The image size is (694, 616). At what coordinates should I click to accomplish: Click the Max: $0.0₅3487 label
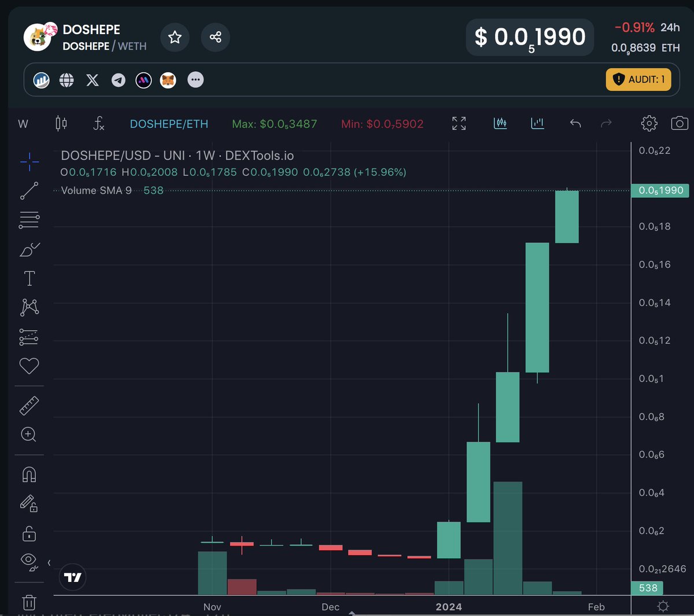pos(274,124)
